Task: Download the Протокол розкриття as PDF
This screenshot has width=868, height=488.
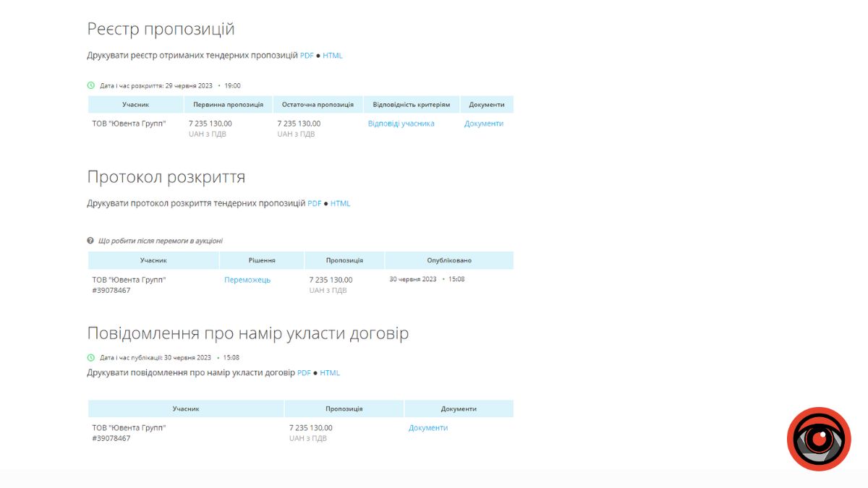Action: coord(314,204)
